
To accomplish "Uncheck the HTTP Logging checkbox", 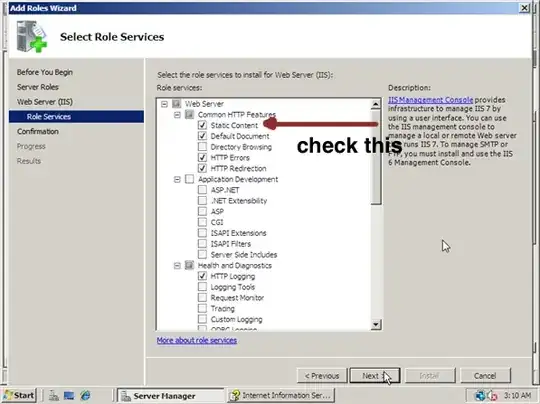I will coord(202,276).
